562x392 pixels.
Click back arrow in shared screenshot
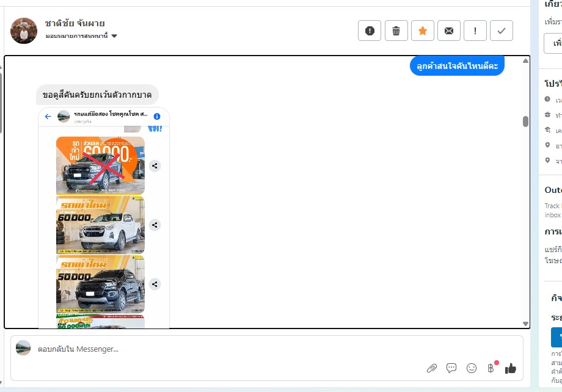pyautogui.click(x=48, y=116)
